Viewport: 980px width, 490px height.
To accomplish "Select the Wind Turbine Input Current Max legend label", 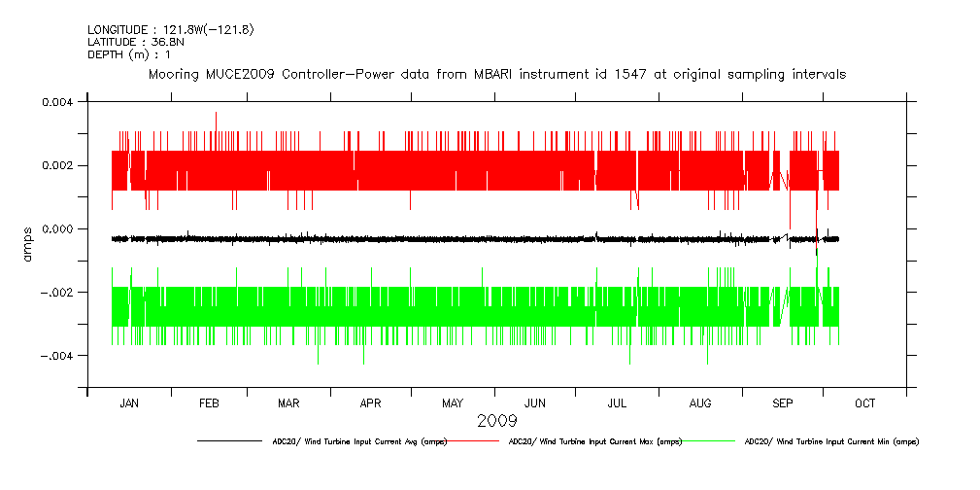I will tap(595, 441).
